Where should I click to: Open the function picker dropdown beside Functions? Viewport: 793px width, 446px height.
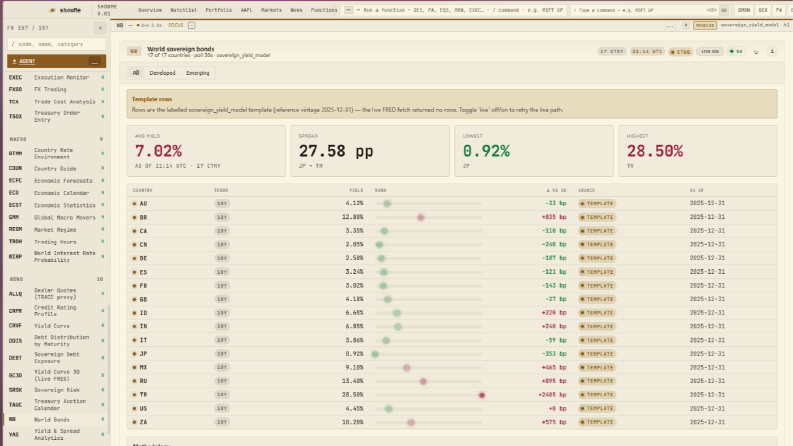348,10
